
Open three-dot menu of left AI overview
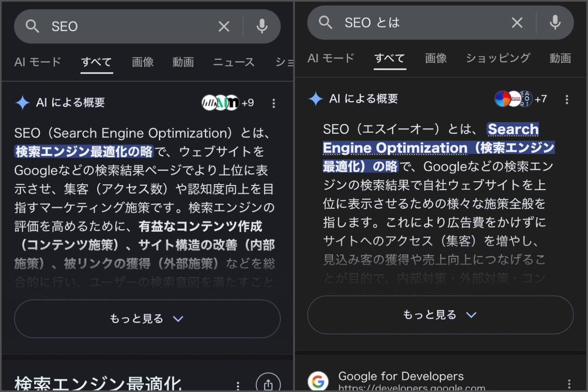(x=273, y=103)
